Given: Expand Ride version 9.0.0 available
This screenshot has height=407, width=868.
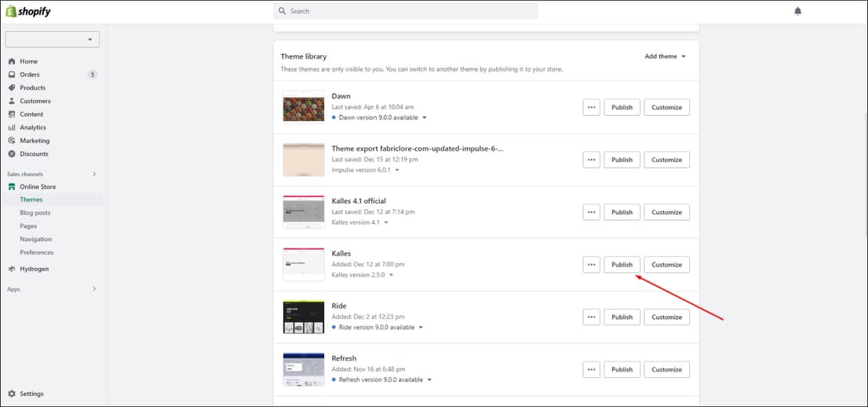Looking at the screenshot, I should [378, 327].
